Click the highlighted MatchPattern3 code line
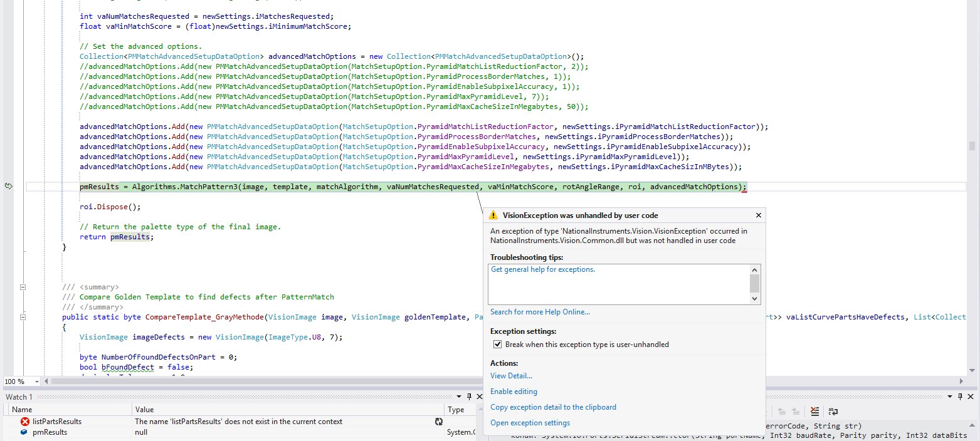The height and width of the screenshot is (441, 980). 413,187
